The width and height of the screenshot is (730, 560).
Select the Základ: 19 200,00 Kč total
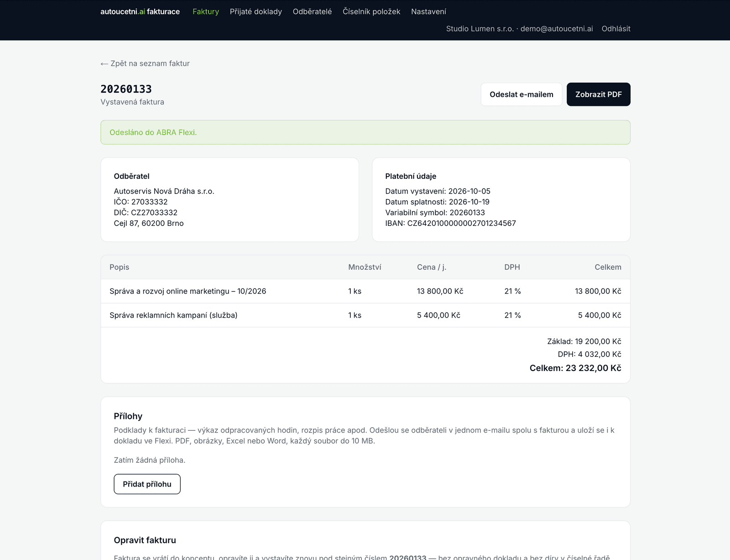click(x=584, y=341)
